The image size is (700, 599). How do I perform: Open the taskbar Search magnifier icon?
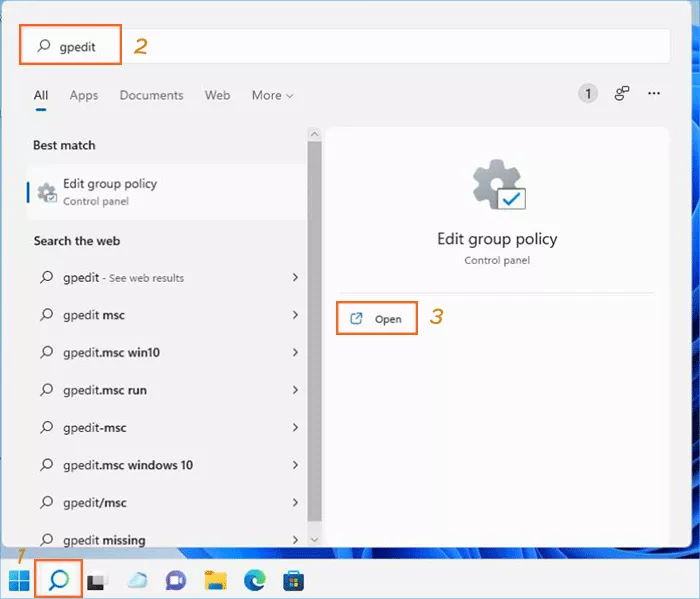click(59, 580)
